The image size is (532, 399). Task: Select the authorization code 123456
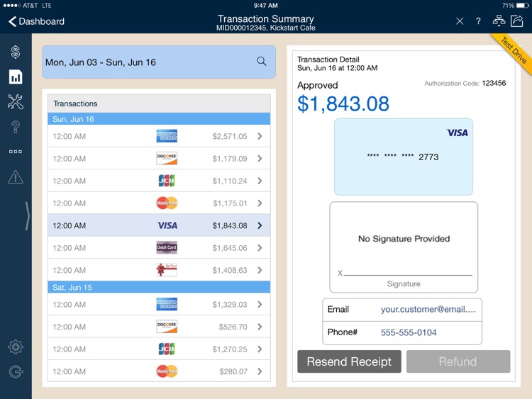click(494, 84)
